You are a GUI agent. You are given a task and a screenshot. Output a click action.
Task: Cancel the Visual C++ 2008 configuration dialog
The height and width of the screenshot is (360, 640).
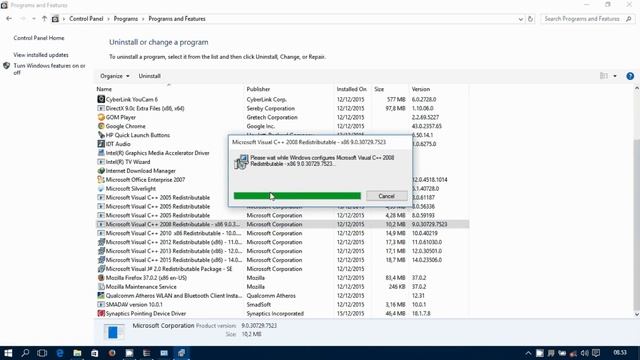(x=386, y=196)
